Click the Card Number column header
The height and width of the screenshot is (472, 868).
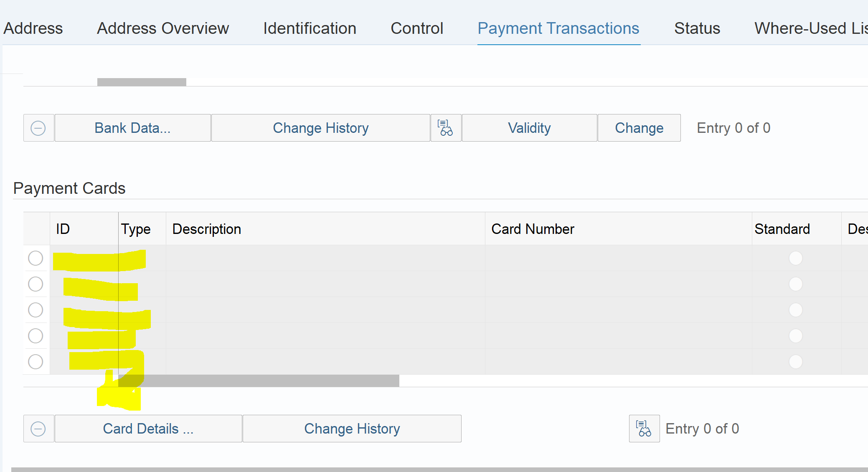coord(533,229)
